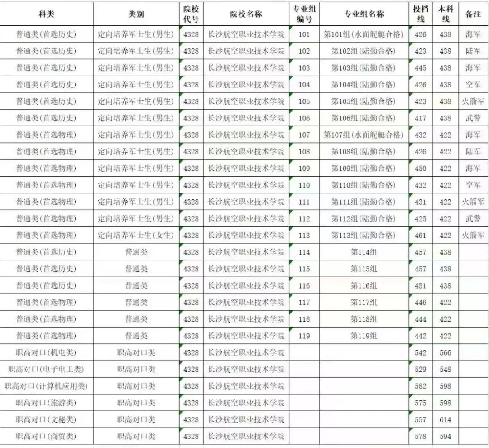489x448 pixels.
Task: Select the 第114组 cell
Action: pos(364,252)
